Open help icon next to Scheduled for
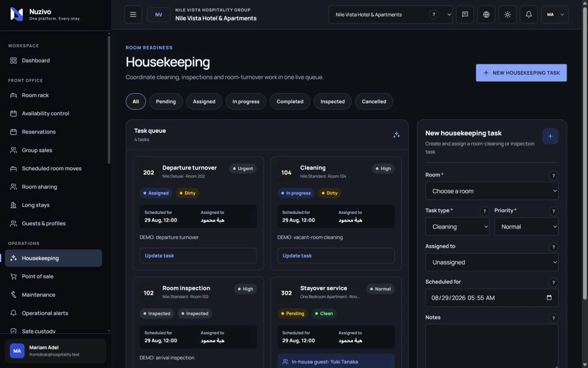 (553, 283)
